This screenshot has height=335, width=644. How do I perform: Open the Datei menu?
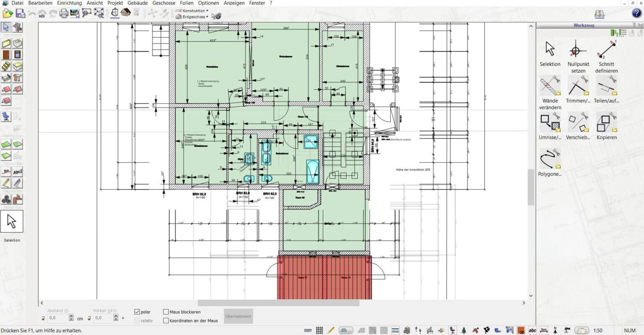[x=17, y=3]
